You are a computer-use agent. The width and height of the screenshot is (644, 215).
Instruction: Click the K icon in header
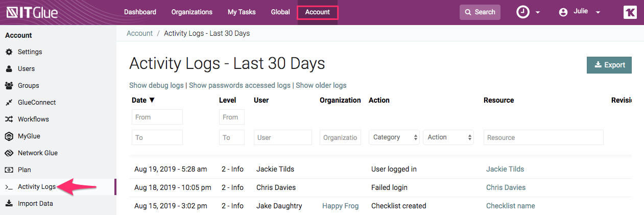pyautogui.click(x=630, y=12)
